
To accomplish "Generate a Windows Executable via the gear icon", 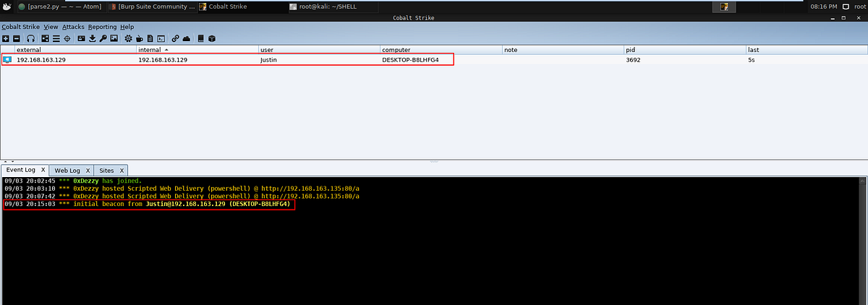I will pyautogui.click(x=128, y=38).
